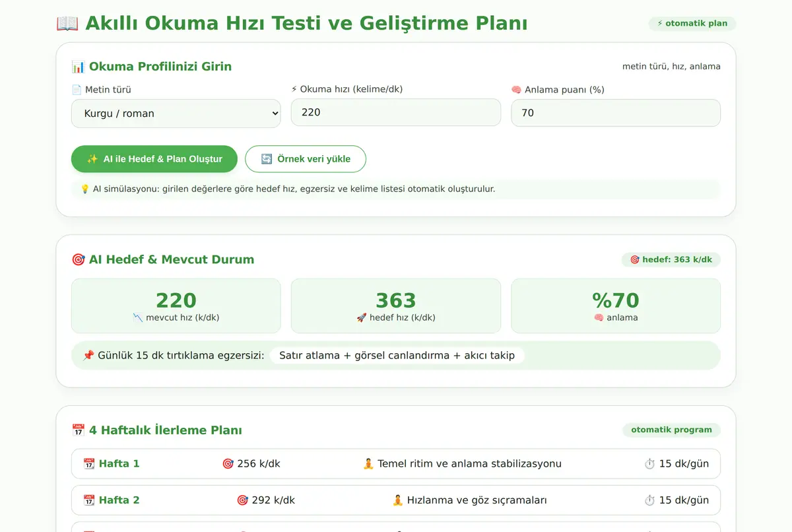
Task: Load sample data with Örnek veri yükle
Action: pos(306,159)
